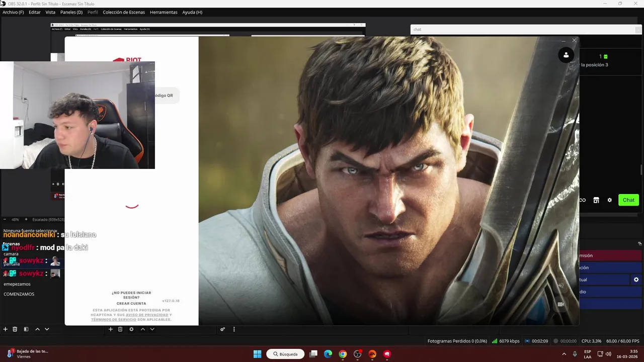The width and height of the screenshot is (644, 362).
Task: Open source properties gear icon
Action: (x=131, y=329)
